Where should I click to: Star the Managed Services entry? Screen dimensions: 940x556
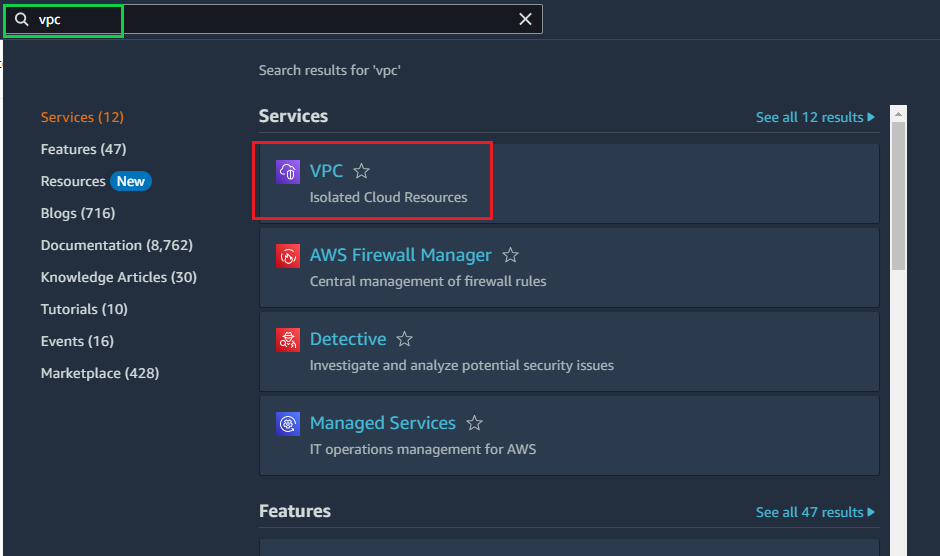(x=474, y=423)
